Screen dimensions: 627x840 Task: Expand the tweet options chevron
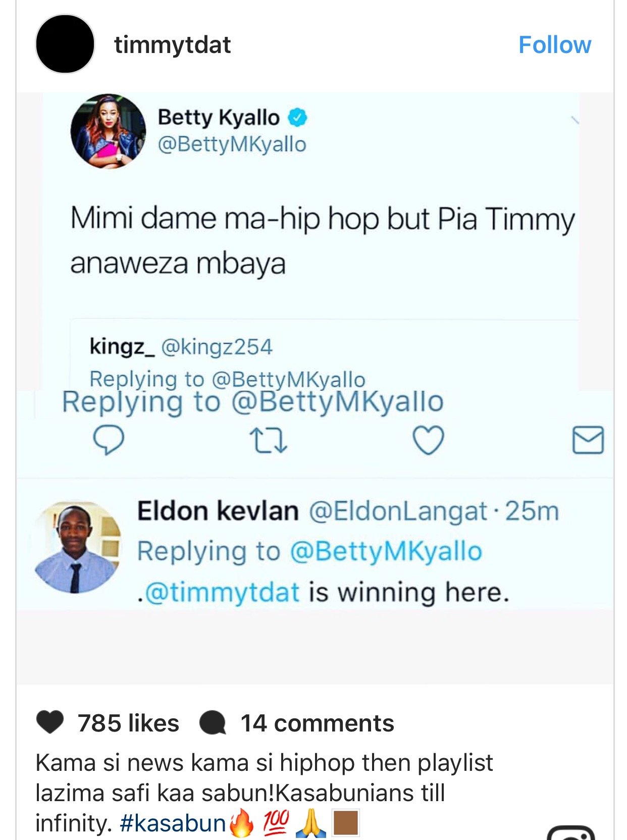point(575,120)
